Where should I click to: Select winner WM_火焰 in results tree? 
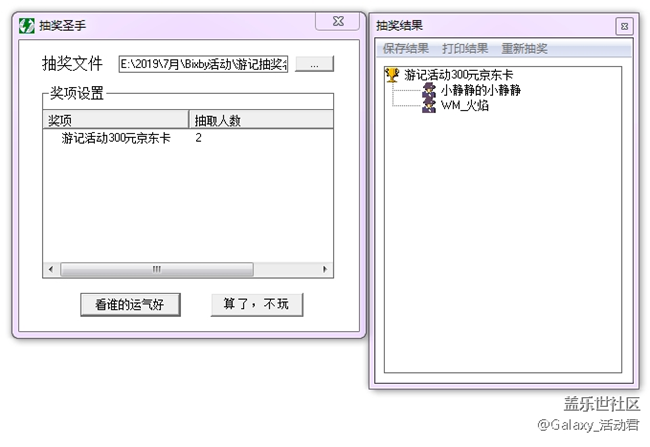(x=464, y=105)
